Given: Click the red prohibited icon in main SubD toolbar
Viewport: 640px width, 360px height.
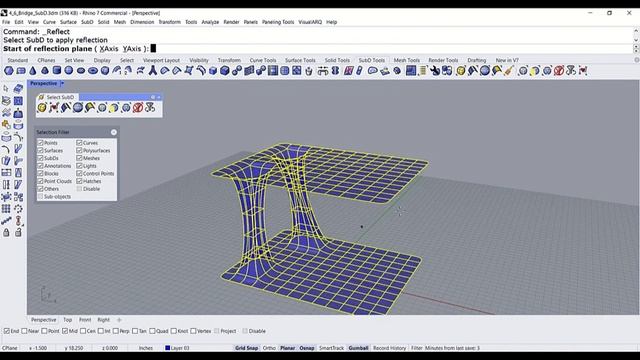Looking at the screenshot, I should (559, 71).
